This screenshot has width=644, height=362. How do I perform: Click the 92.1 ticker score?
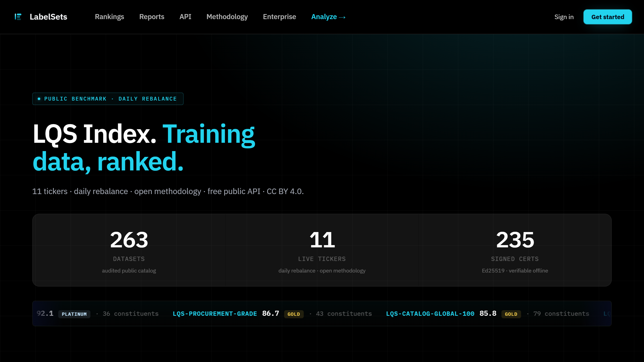point(45,313)
